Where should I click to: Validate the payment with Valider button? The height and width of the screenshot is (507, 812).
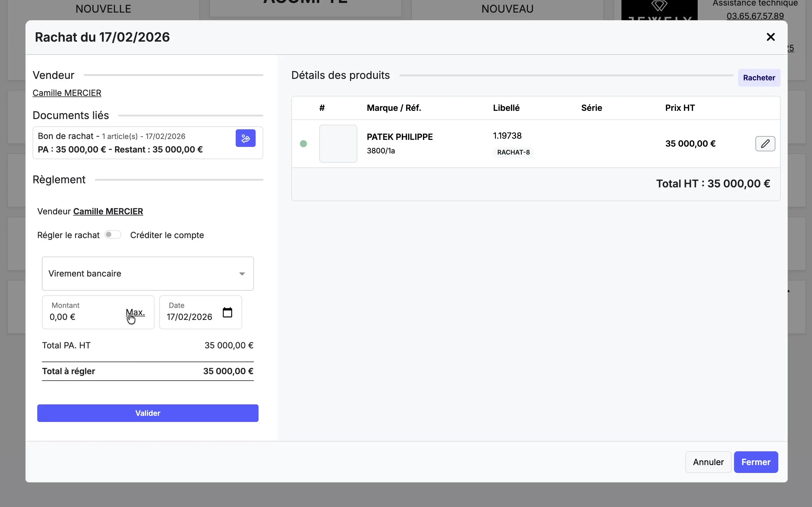[x=148, y=413]
